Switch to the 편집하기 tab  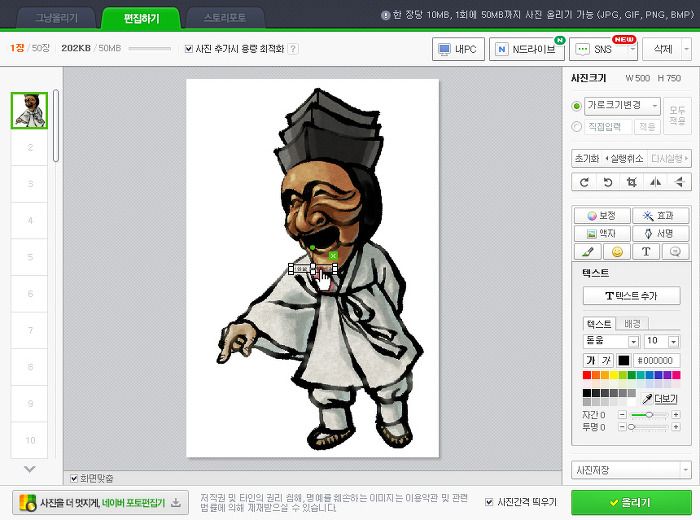pos(141,18)
